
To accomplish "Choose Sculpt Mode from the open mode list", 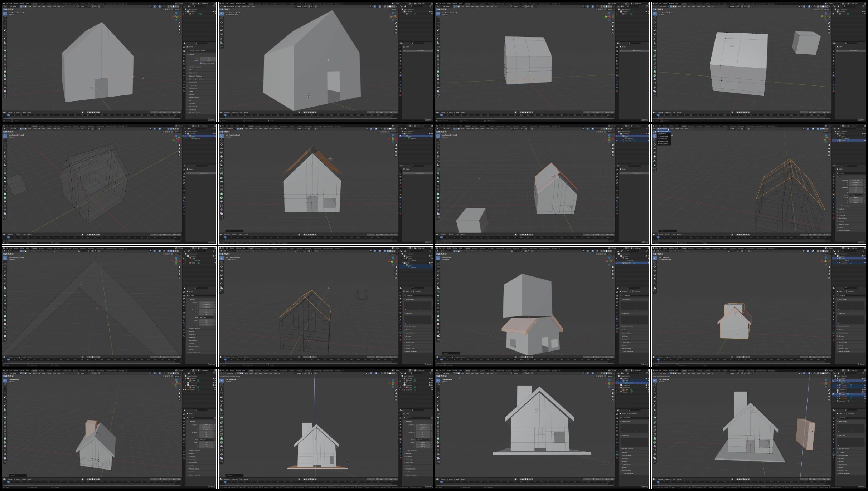I will click(x=664, y=136).
